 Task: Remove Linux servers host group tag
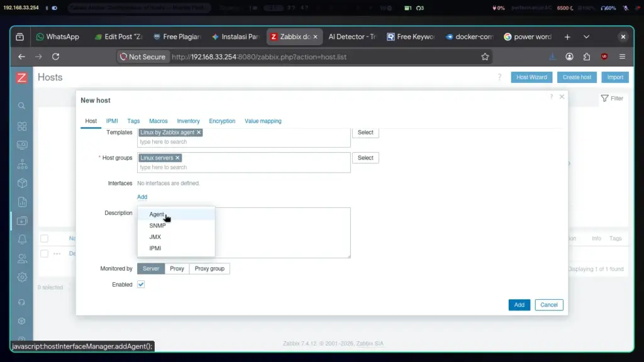coord(177,158)
